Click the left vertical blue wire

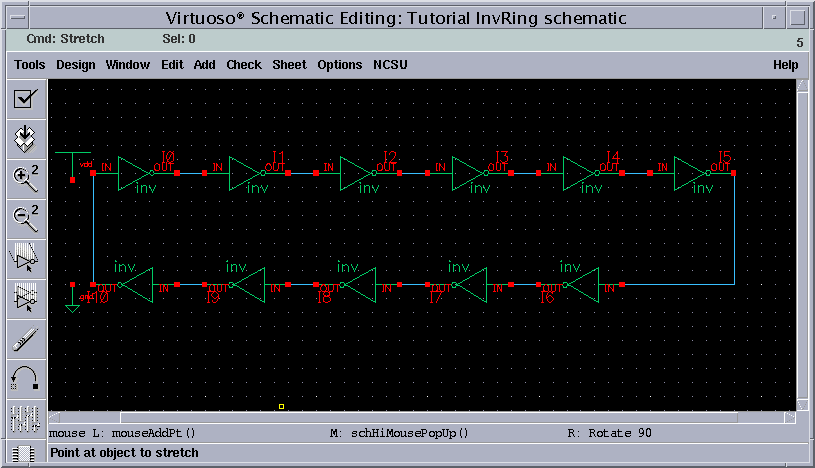pos(94,229)
